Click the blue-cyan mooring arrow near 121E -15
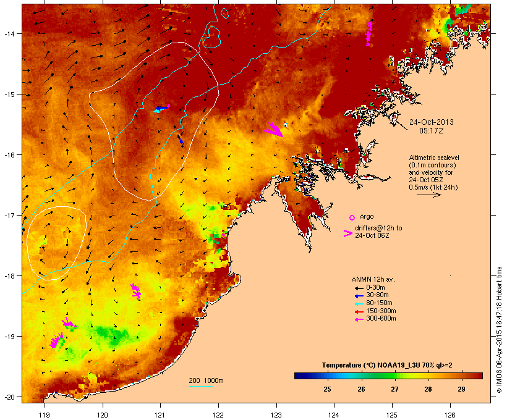Image resolution: width=507 pixels, height=420 pixels. coord(161,108)
